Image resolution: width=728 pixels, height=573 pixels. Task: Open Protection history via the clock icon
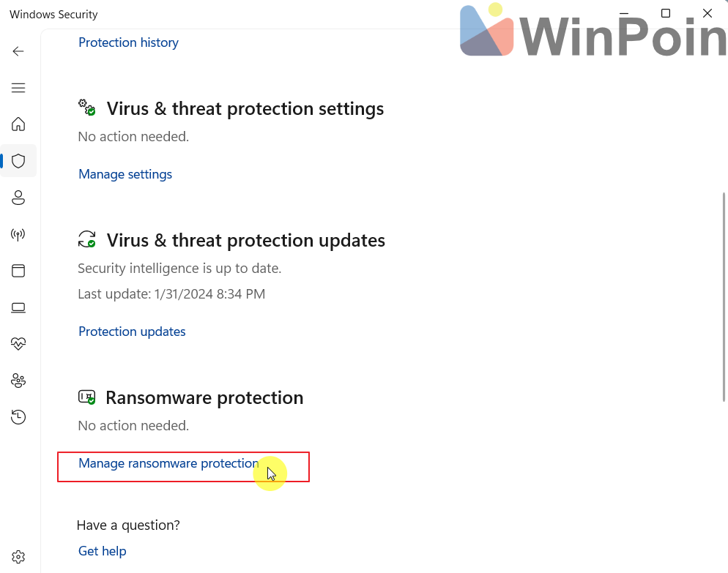pos(18,416)
